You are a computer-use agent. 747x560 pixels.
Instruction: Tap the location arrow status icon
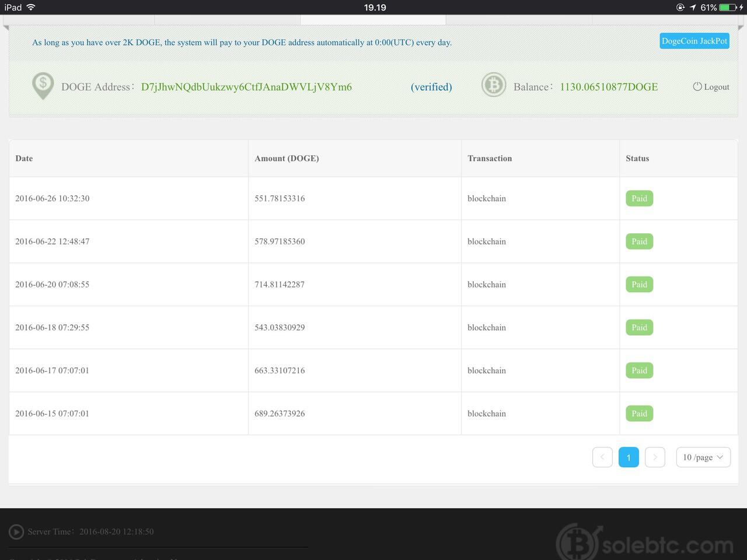click(x=693, y=8)
